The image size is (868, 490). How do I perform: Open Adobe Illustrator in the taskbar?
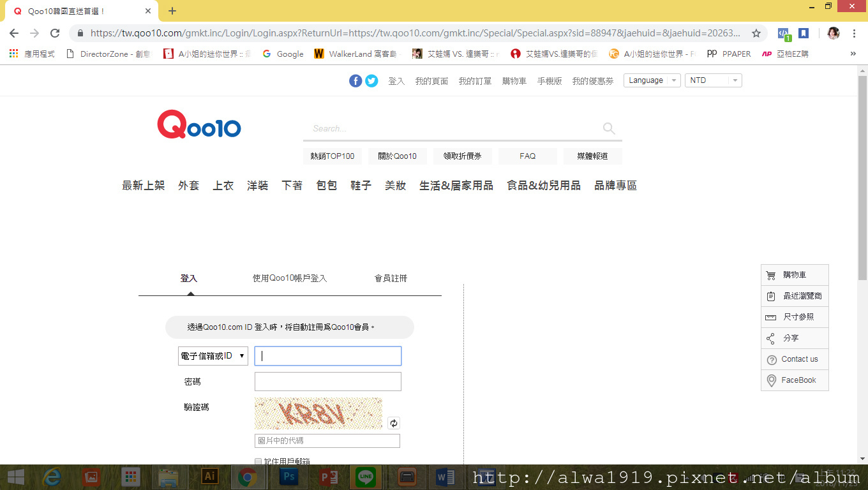[x=209, y=477]
